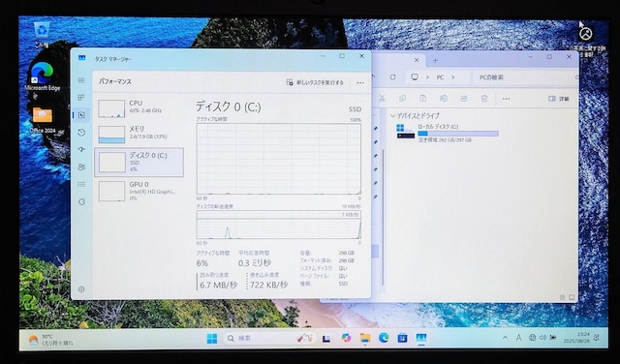Select GPU 0 performance entry

click(x=139, y=191)
